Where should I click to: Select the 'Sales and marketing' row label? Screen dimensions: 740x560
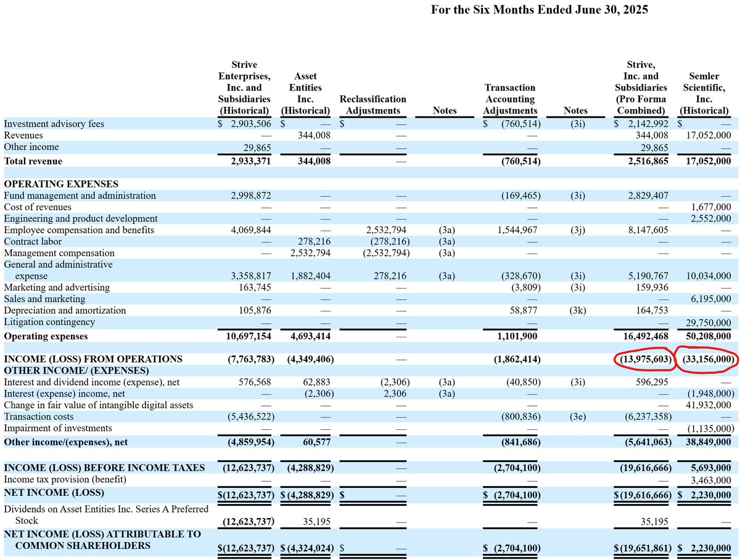click(x=45, y=299)
